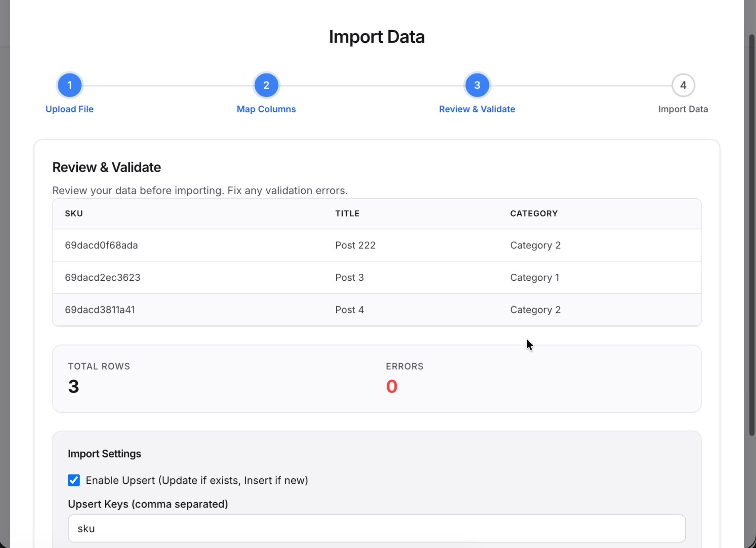
Task: Go to Map Columns step label
Action: tap(266, 109)
